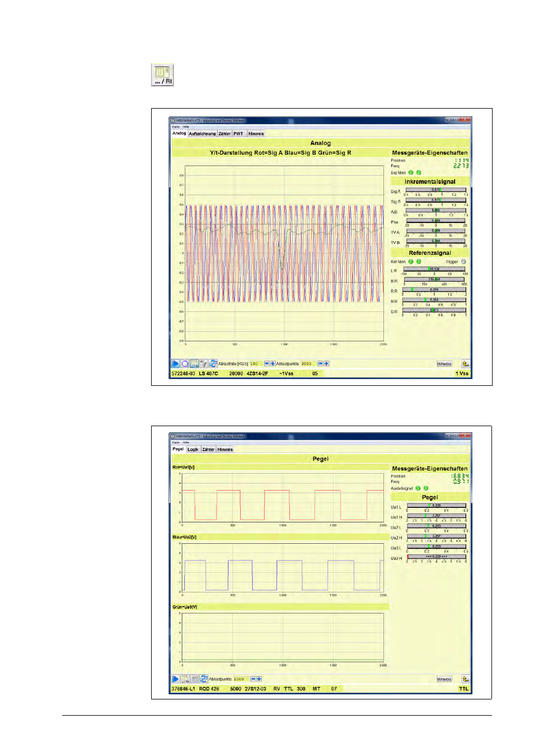534x756 pixels.
Task: Open the Zähler tab in Pegel window
Action: tap(208, 450)
